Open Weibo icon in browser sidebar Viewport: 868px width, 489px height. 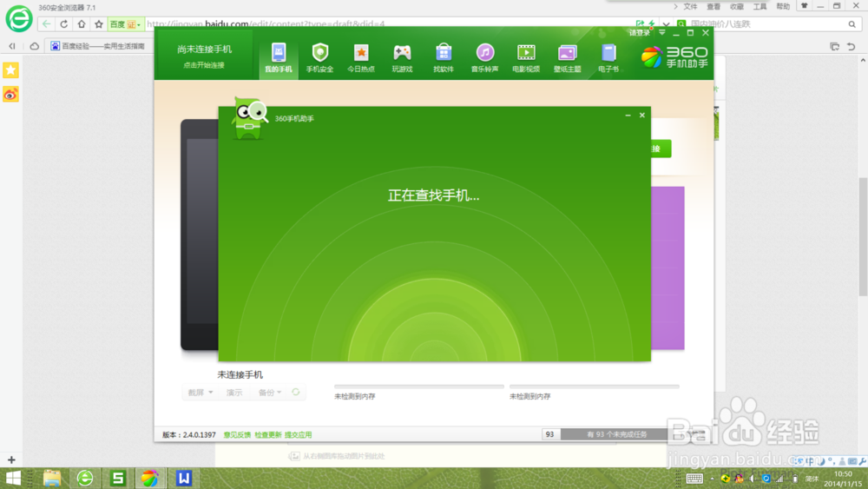tap(10, 94)
